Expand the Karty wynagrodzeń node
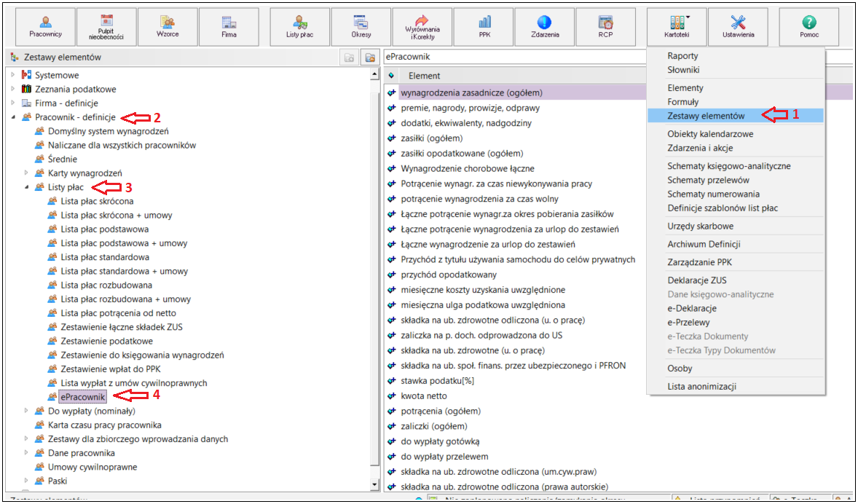 click(x=26, y=173)
